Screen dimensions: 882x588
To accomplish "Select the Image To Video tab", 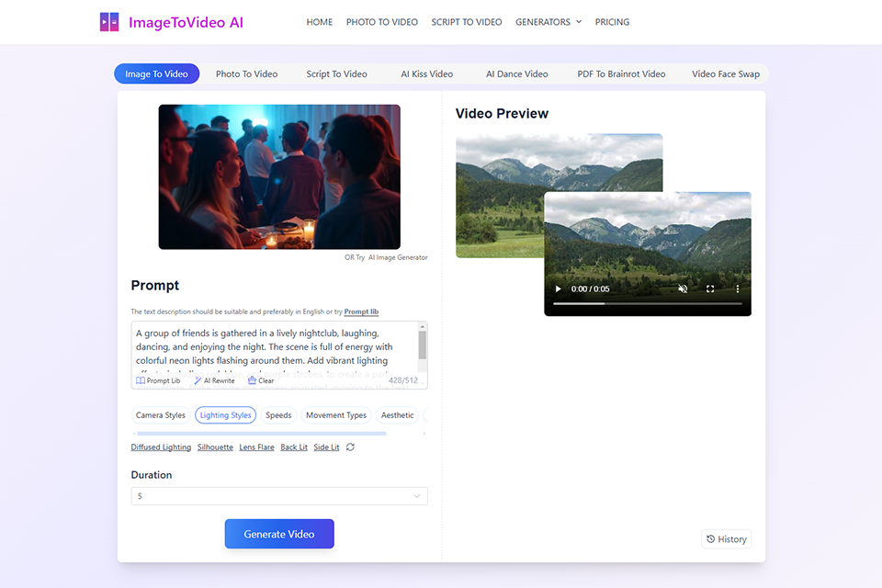I will [x=156, y=73].
